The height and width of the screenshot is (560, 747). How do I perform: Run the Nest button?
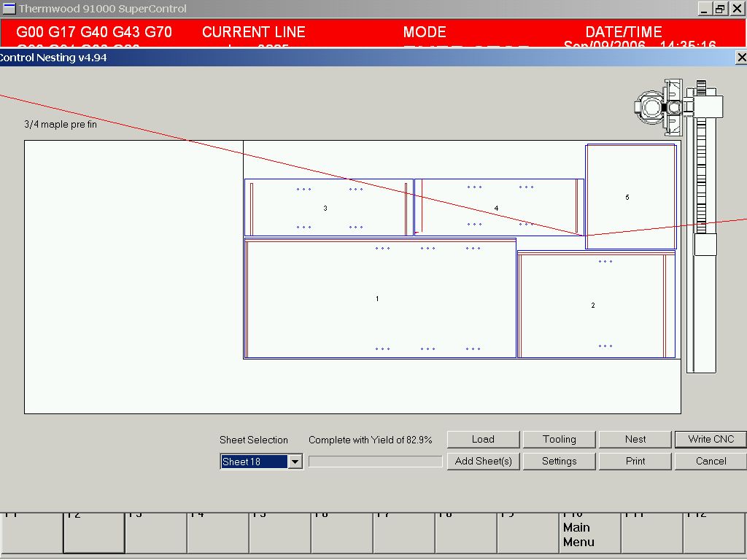point(635,439)
